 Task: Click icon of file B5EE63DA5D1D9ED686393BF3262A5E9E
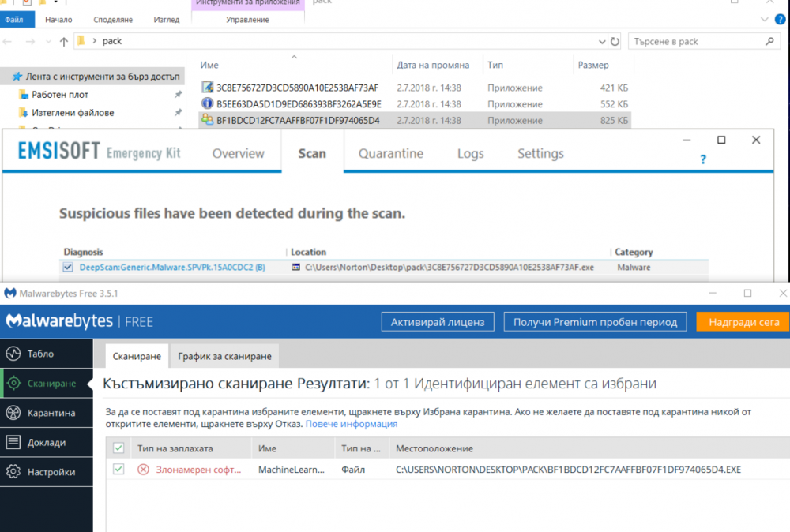tap(207, 103)
